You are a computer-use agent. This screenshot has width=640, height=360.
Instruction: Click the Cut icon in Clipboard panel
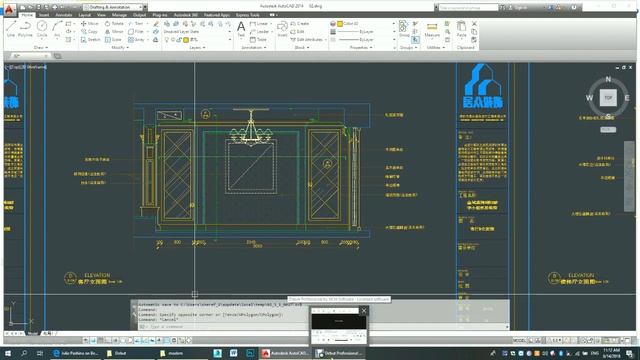[474, 24]
